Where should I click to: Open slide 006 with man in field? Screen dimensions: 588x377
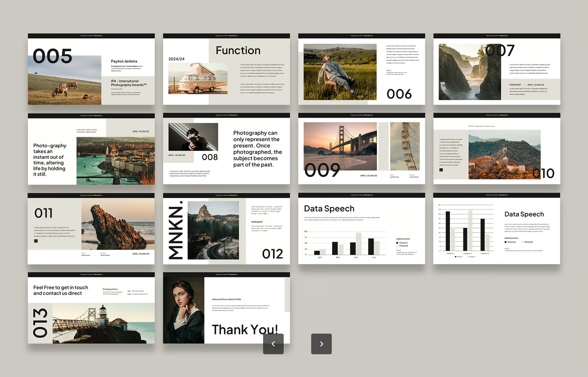click(361, 69)
